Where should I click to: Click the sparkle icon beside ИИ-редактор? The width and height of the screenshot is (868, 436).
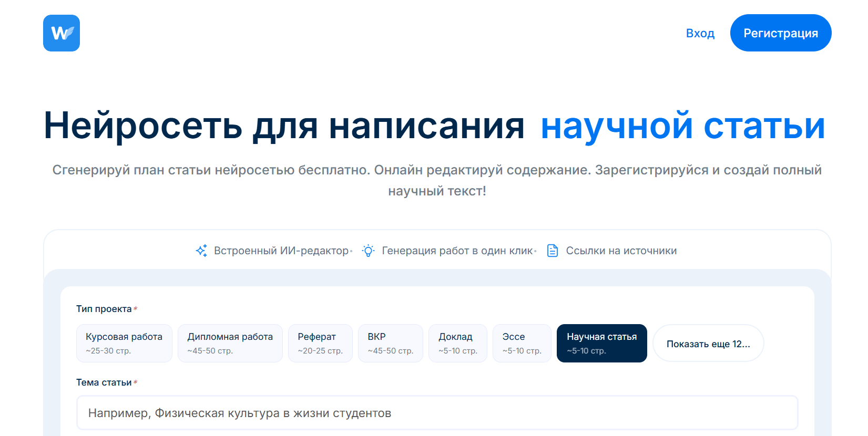click(x=201, y=251)
